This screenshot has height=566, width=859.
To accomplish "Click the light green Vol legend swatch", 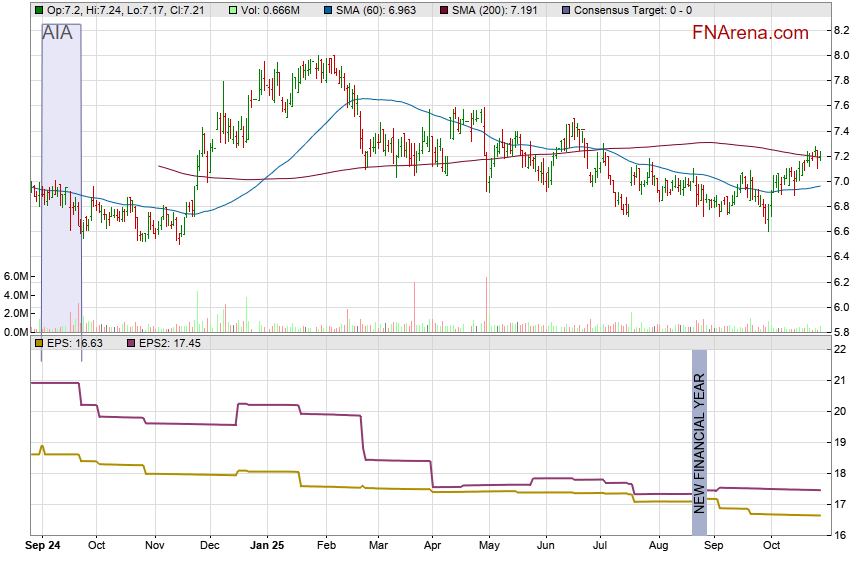I will 233,10.
